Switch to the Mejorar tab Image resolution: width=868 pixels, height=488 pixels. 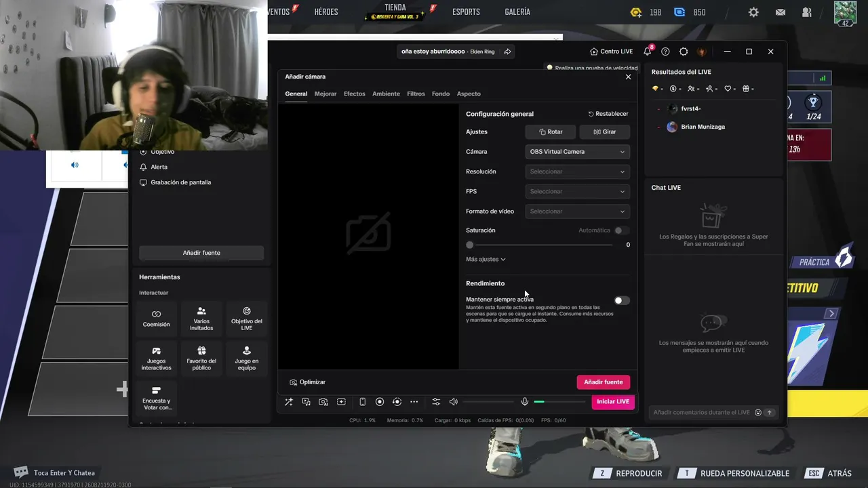click(325, 94)
